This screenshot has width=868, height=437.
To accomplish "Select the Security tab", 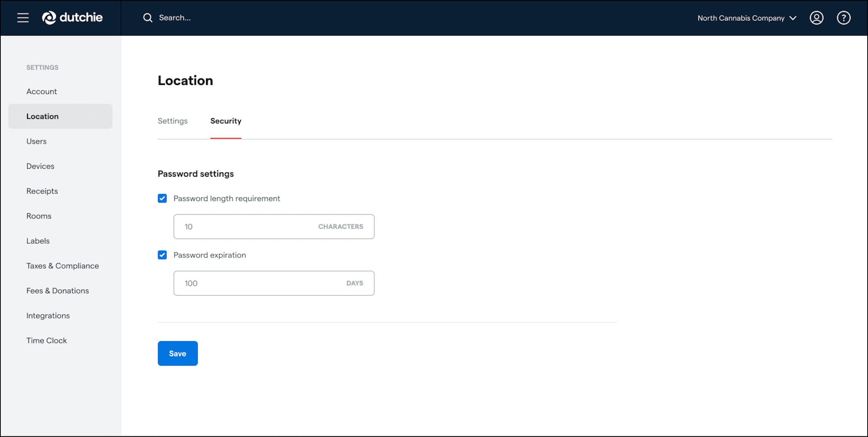I will point(226,121).
